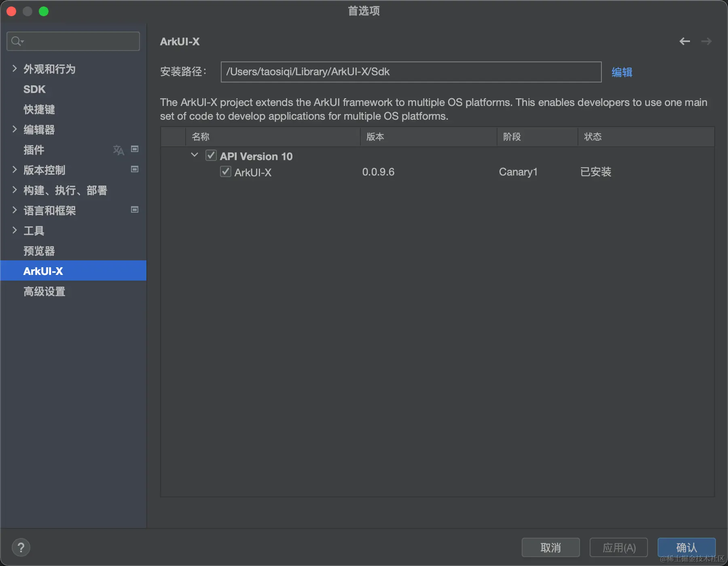Click the Canary1 stage cell
728x566 pixels.
(518, 172)
